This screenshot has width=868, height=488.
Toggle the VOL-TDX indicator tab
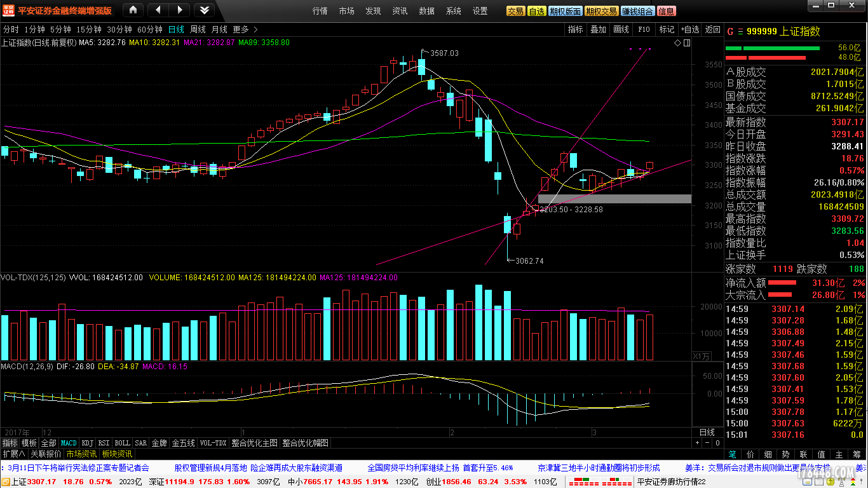214,443
